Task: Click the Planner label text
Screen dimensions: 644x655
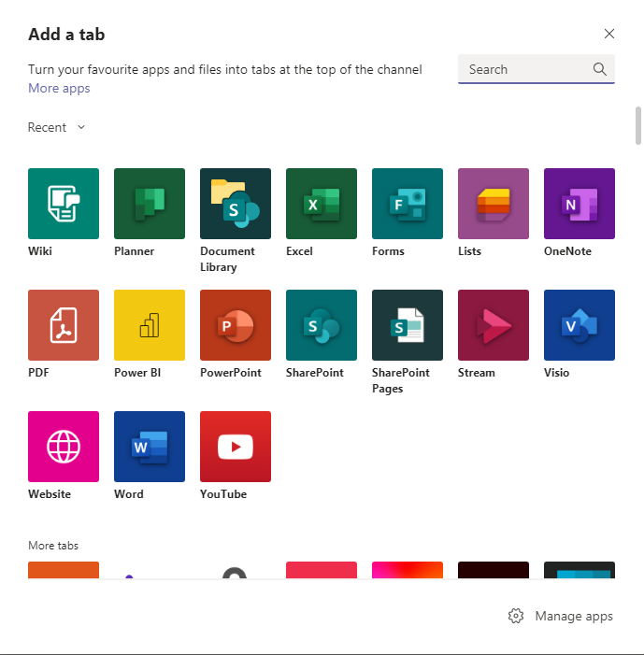Action: coord(135,251)
